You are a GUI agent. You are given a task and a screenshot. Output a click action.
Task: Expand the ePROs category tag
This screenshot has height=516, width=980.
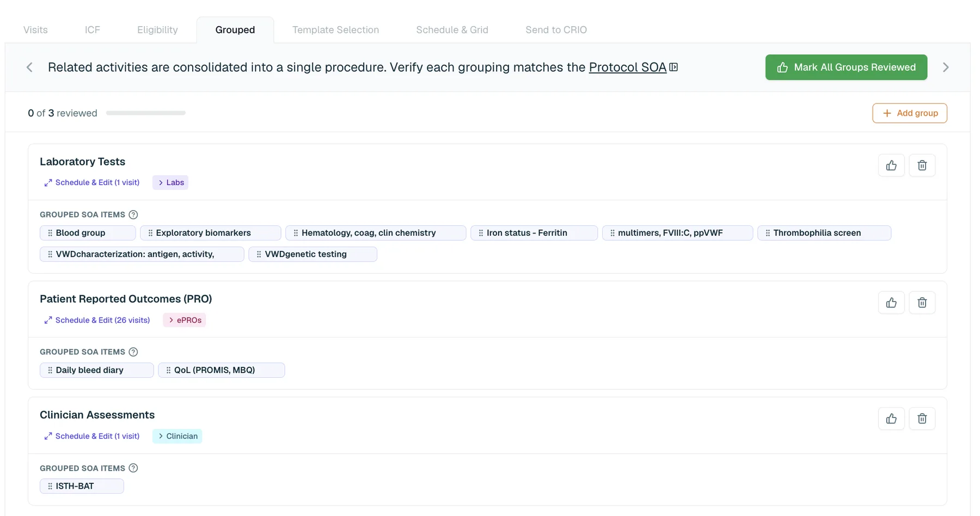185,320
